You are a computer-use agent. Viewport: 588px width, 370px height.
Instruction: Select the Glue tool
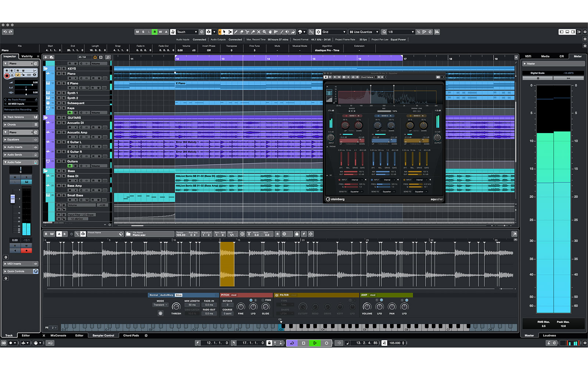(253, 32)
